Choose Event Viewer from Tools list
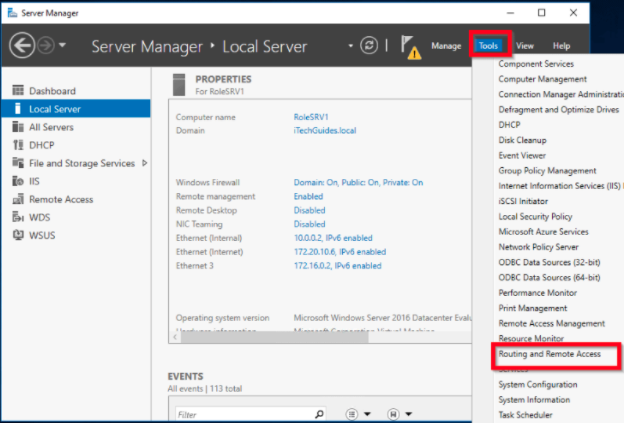This screenshot has width=624, height=424. (x=522, y=156)
